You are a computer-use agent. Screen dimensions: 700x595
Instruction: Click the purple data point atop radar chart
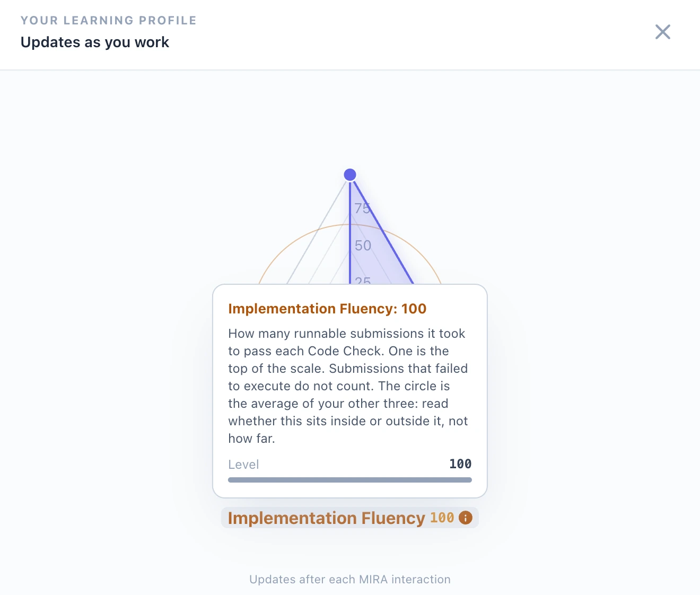click(x=350, y=174)
